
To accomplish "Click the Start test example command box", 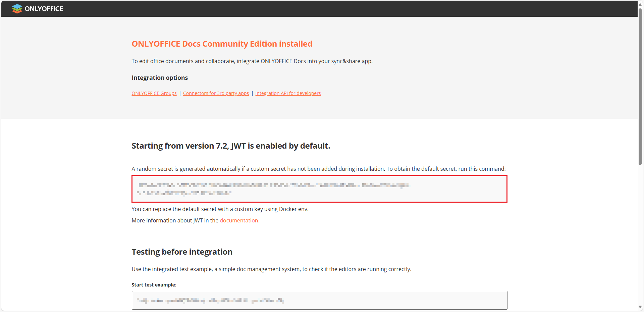I will pos(319,300).
